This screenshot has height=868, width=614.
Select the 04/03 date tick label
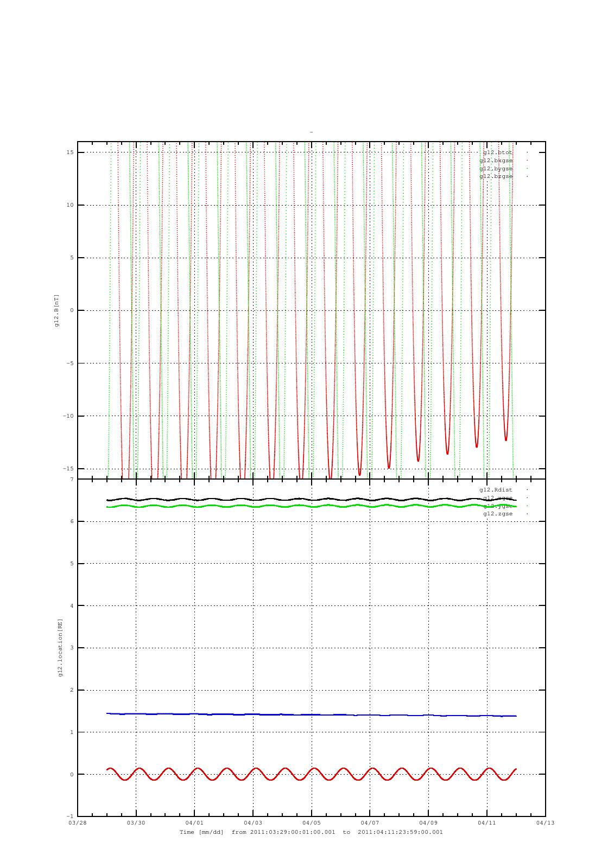[253, 823]
